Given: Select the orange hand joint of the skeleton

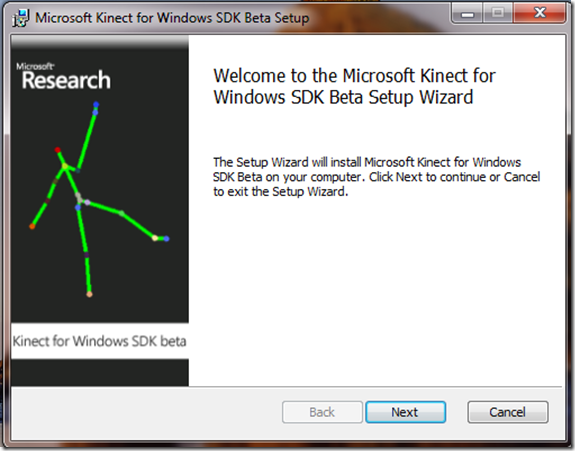Looking at the screenshot, I should click(32, 227).
